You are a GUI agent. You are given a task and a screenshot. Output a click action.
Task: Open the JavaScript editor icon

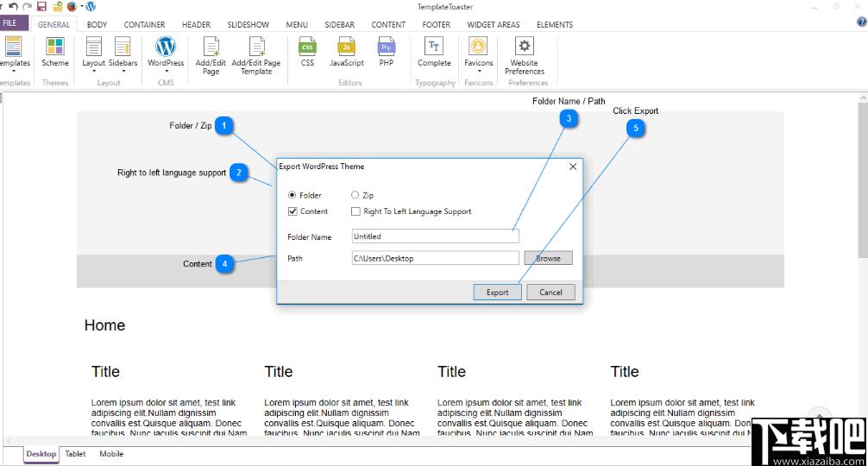(347, 47)
